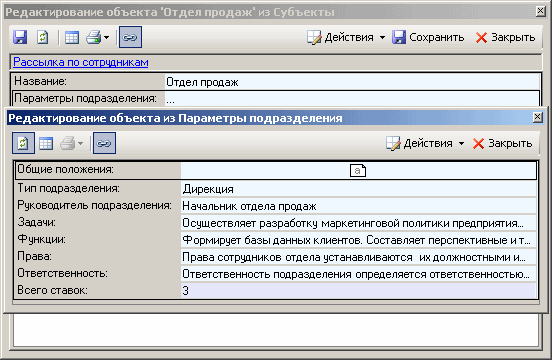
Task: Open the Действия menu in the 'Отдел продаж' window
Action: [x=346, y=37]
